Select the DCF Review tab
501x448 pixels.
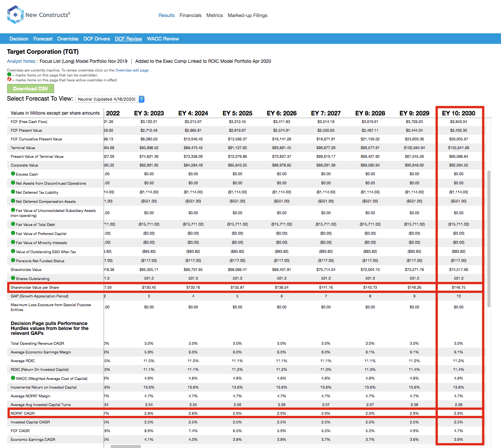(129, 39)
